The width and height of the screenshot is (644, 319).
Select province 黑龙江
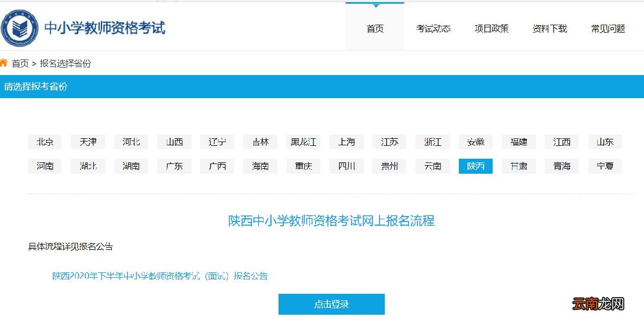(304, 142)
